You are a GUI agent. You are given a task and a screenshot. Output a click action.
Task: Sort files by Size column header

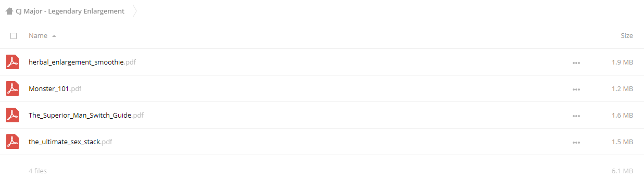click(x=627, y=36)
